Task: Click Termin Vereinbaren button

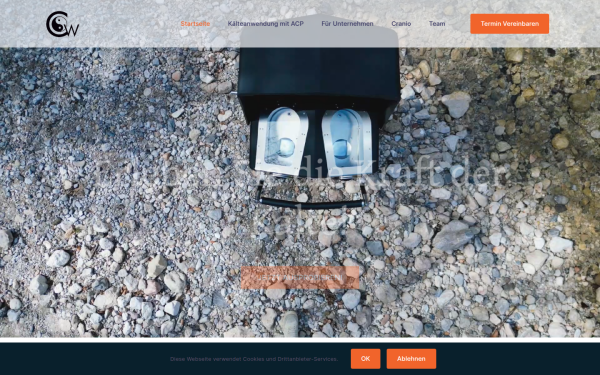Action: pyautogui.click(x=510, y=24)
